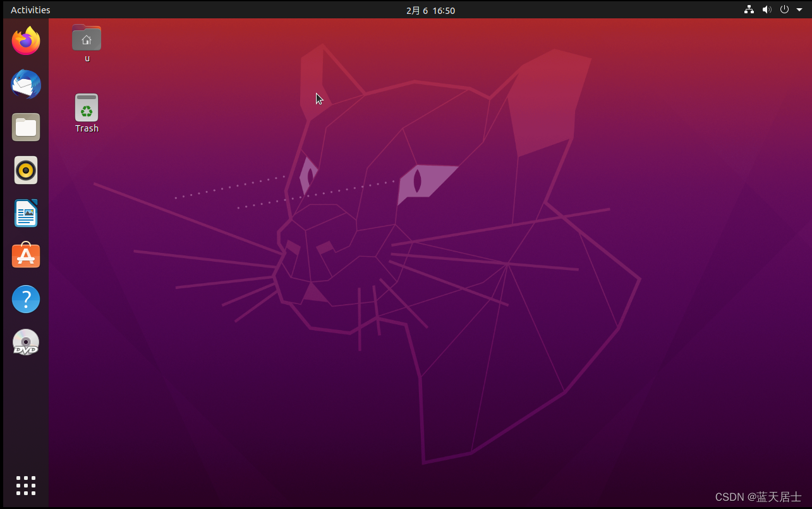Open the Trash from the desktop
Viewport: 812px width, 509px height.
tap(86, 107)
